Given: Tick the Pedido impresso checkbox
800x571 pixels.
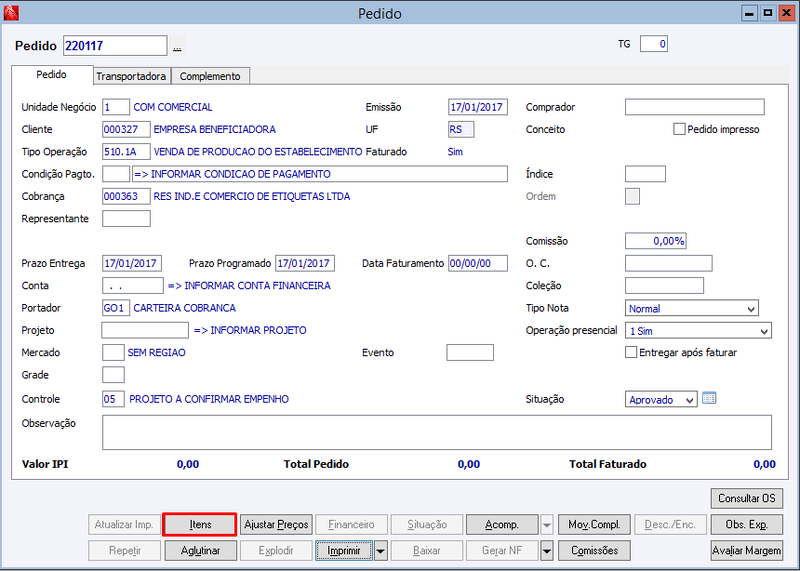Looking at the screenshot, I should (x=679, y=129).
